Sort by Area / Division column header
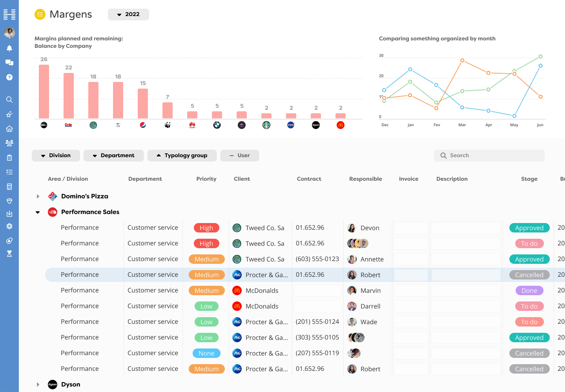This screenshot has width=565, height=392. (x=68, y=179)
